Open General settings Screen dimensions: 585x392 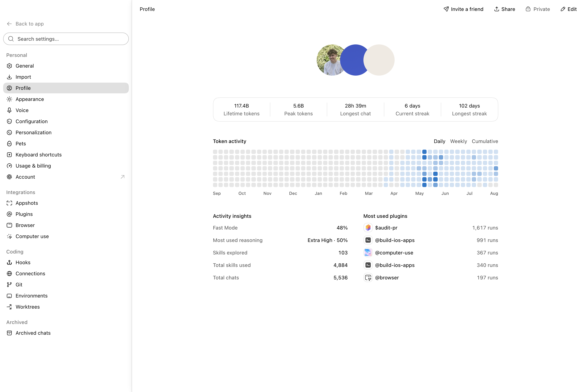tap(66, 66)
